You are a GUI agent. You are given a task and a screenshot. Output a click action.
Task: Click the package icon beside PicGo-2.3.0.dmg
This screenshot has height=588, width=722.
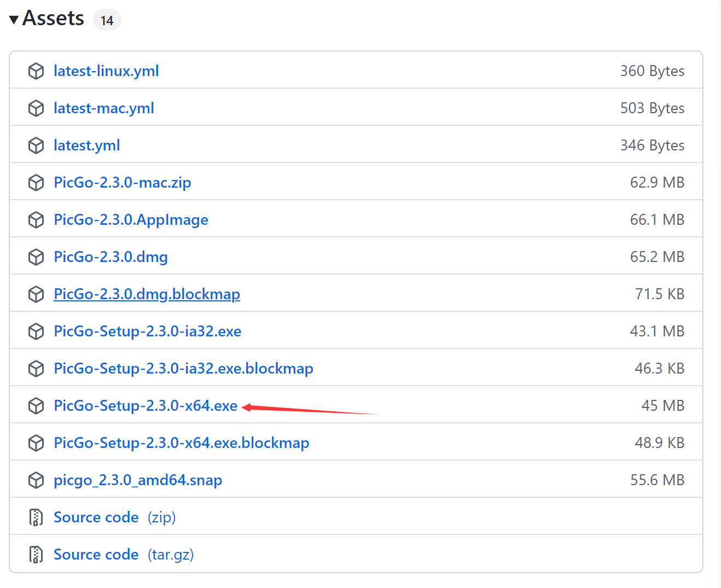36,257
